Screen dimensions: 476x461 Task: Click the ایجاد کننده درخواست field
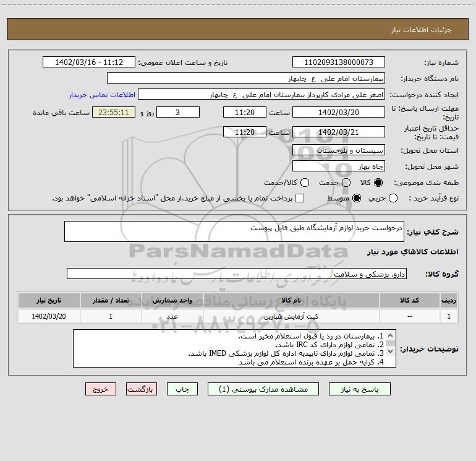coord(261,94)
